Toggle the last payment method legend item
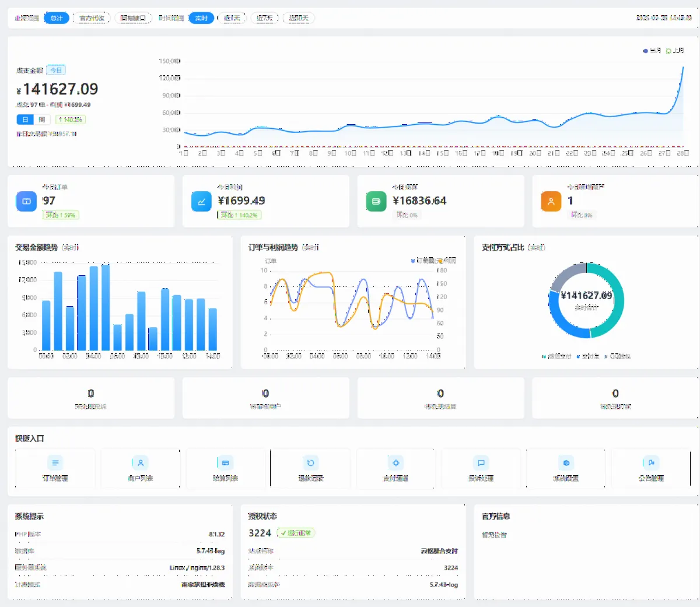 617,356
